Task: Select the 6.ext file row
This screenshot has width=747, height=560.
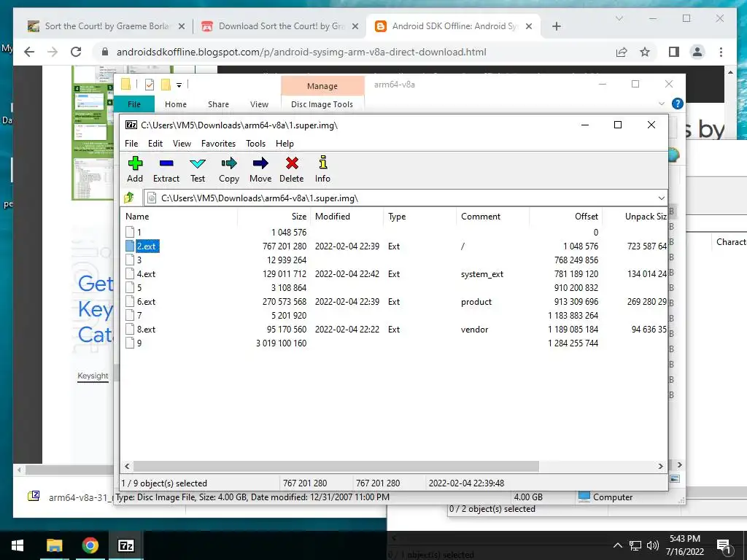Action: (x=395, y=301)
